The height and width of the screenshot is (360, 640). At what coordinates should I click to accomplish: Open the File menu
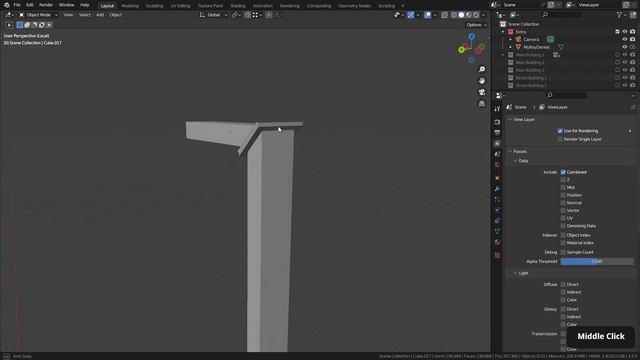point(17,5)
